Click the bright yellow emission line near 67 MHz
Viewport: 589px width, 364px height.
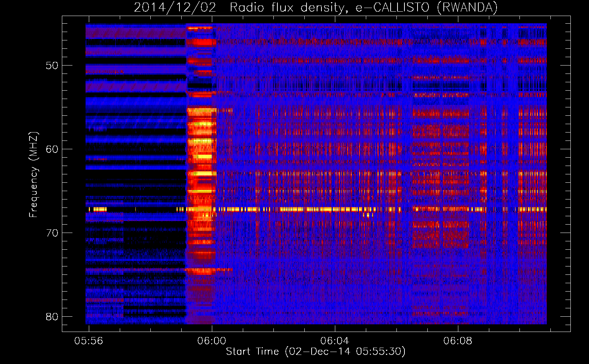click(x=316, y=209)
